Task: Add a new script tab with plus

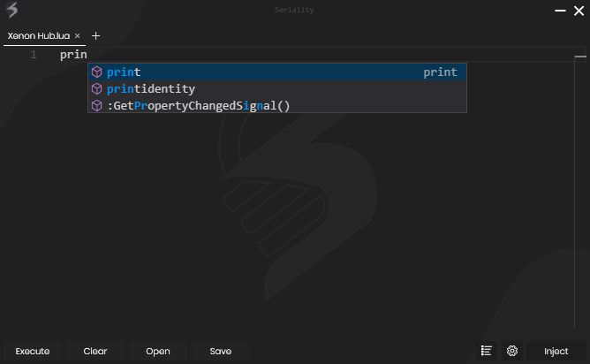Action: [96, 36]
